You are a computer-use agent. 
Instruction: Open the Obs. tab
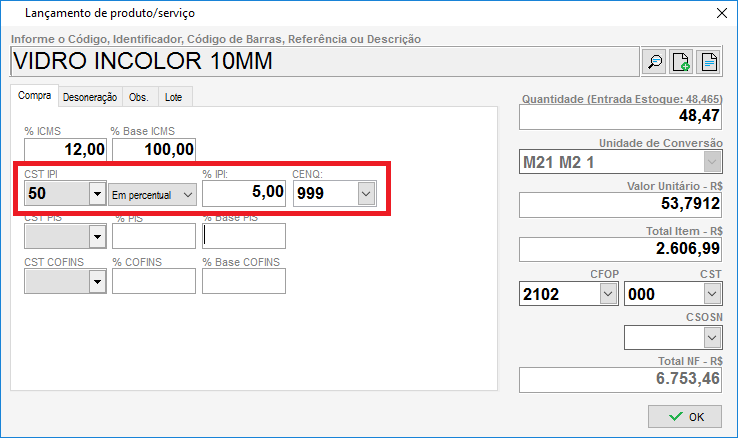(139, 97)
